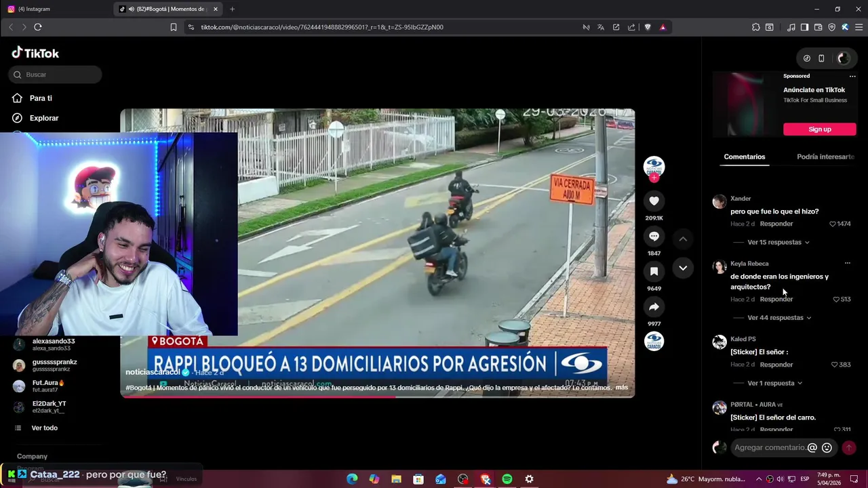Click the TikTok logo
Screen dimensions: 868x488
point(35,53)
